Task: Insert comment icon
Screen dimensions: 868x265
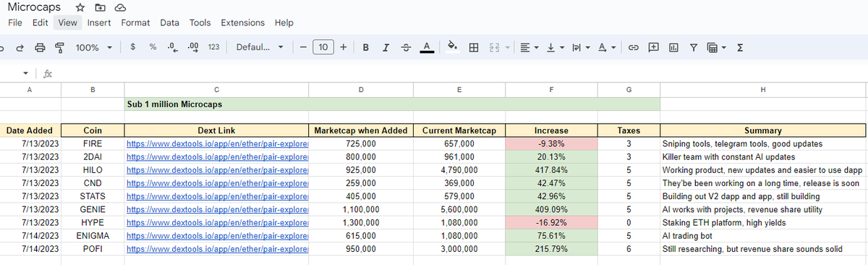Action: (x=654, y=47)
